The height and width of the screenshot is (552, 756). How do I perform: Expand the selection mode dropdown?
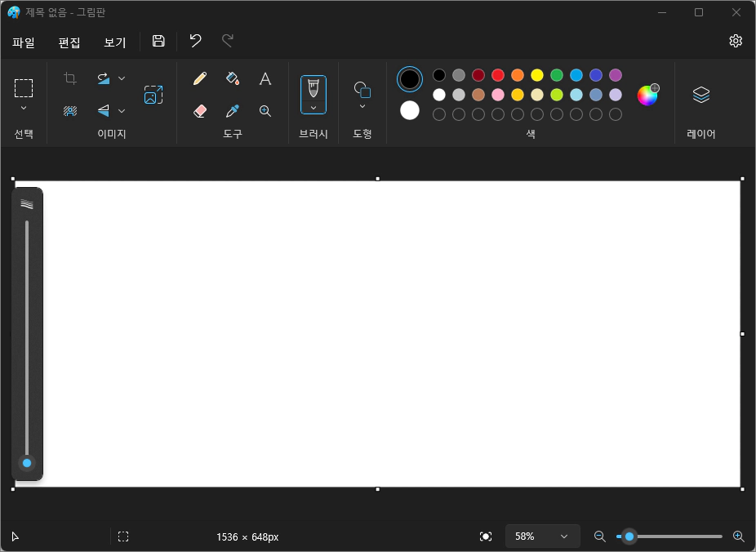[x=24, y=108]
